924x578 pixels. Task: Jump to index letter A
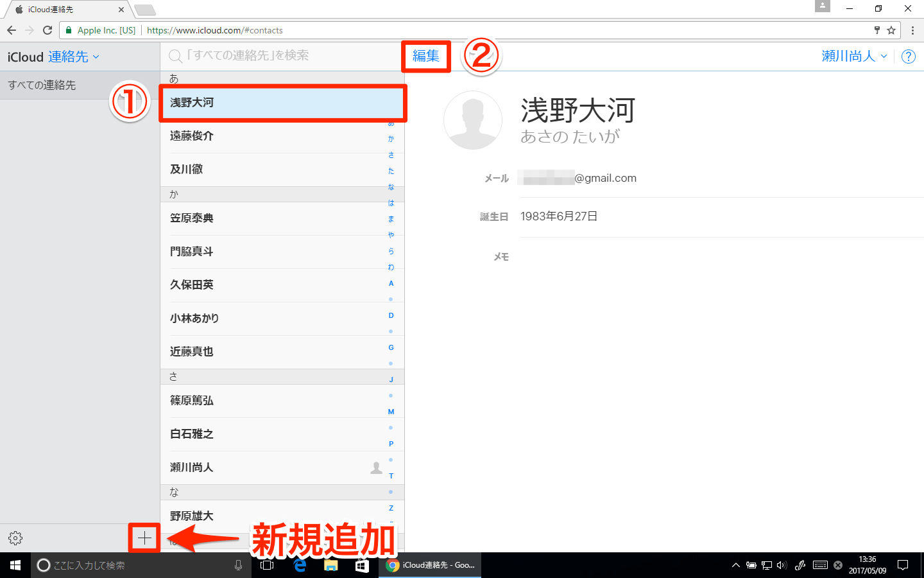(x=391, y=283)
